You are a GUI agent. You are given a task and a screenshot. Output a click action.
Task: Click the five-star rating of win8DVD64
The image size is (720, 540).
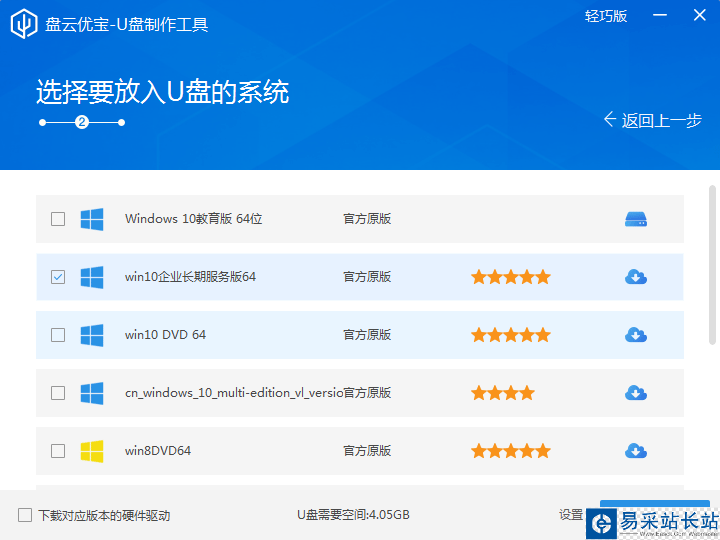[511, 451]
